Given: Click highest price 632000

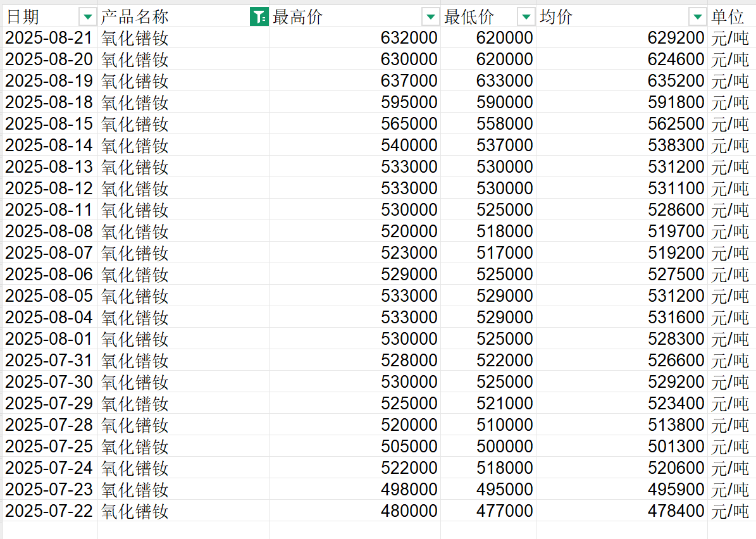Looking at the screenshot, I should pos(354,37).
